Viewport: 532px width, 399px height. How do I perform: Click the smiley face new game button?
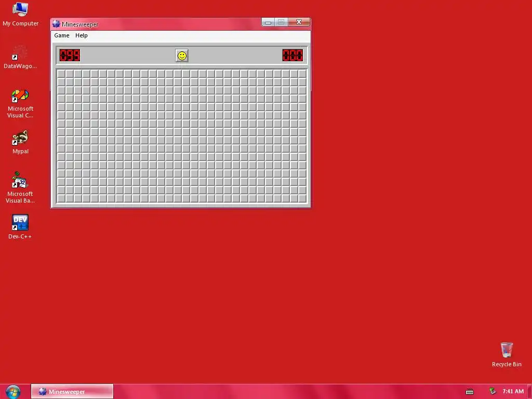coord(182,56)
